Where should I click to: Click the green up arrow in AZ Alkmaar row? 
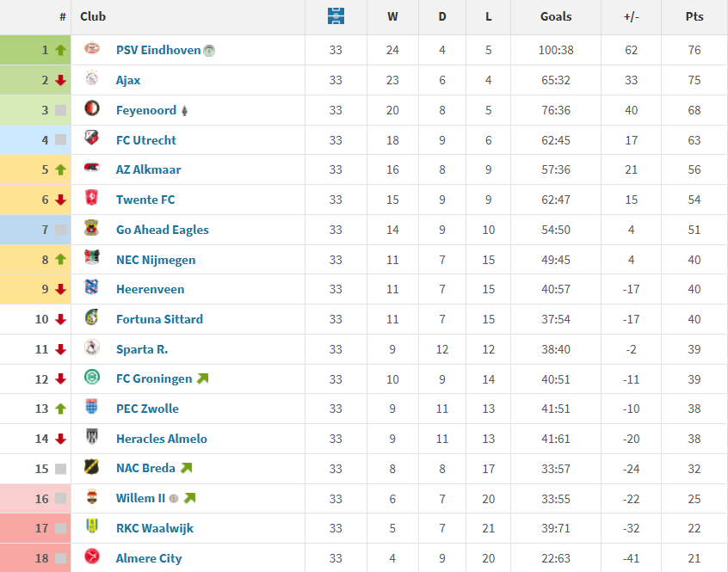point(60,169)
